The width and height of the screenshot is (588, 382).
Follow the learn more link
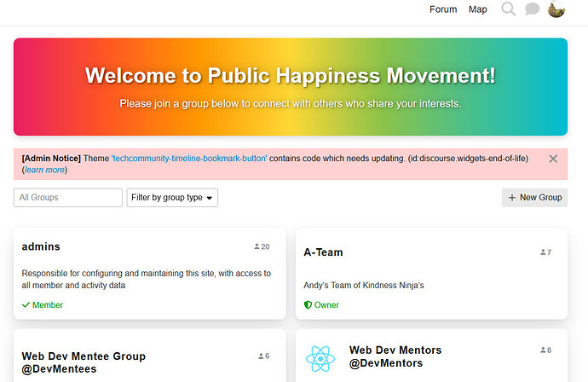pyautogui.click(x=44, y=170)
